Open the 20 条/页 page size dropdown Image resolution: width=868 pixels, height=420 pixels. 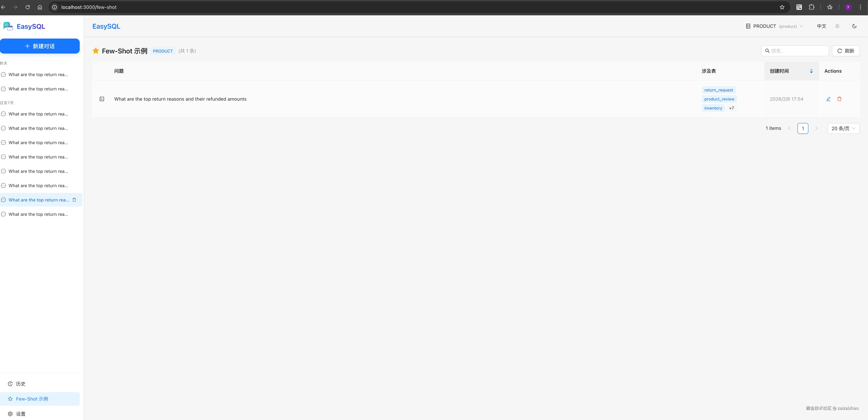[843, 128]
